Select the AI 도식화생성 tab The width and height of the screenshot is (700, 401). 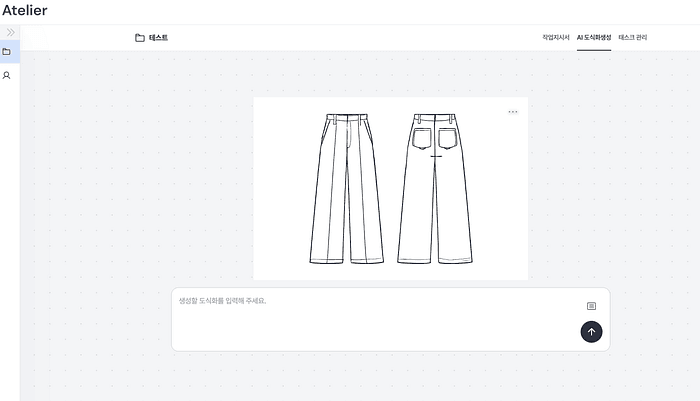[594, 38]
